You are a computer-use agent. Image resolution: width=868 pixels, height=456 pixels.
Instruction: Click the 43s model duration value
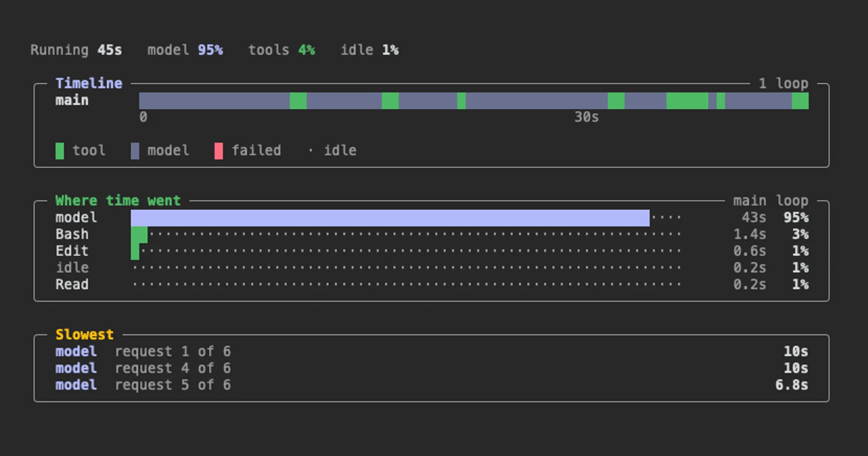click(754, 218)
